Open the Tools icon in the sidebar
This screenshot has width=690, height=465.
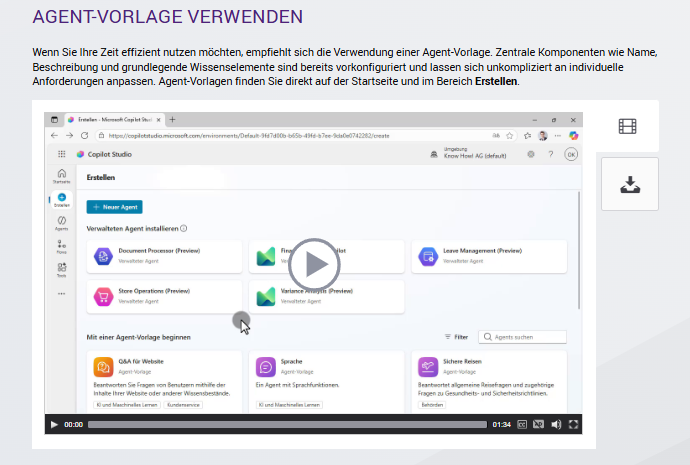coord(62,270)
